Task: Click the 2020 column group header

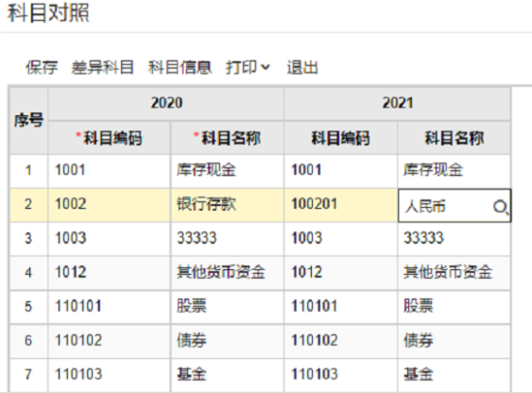Action: (166, 103)
